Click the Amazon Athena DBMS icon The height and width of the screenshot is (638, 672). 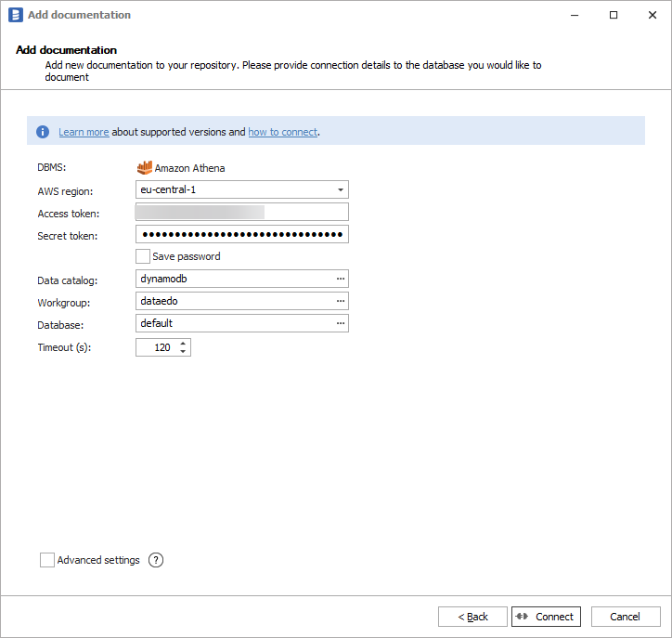[x=144, y=168]
